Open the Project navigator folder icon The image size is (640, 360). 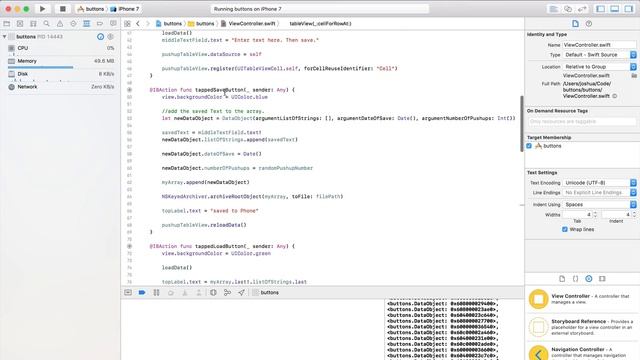click(7, 24)
